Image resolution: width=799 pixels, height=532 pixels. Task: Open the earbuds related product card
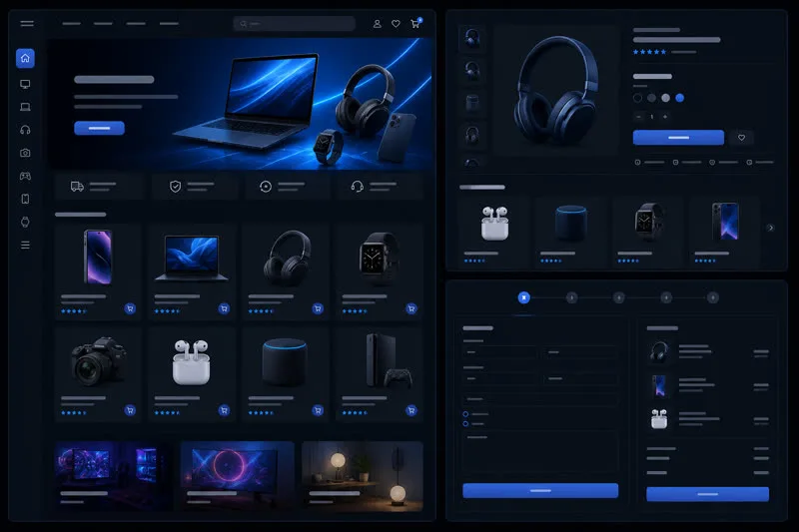[x=494, y=233]
